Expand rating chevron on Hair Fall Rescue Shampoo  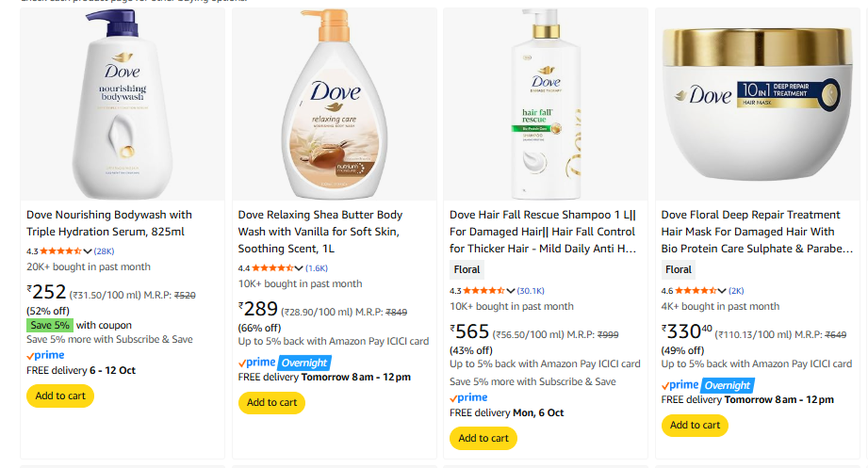[x=511, y=291]
